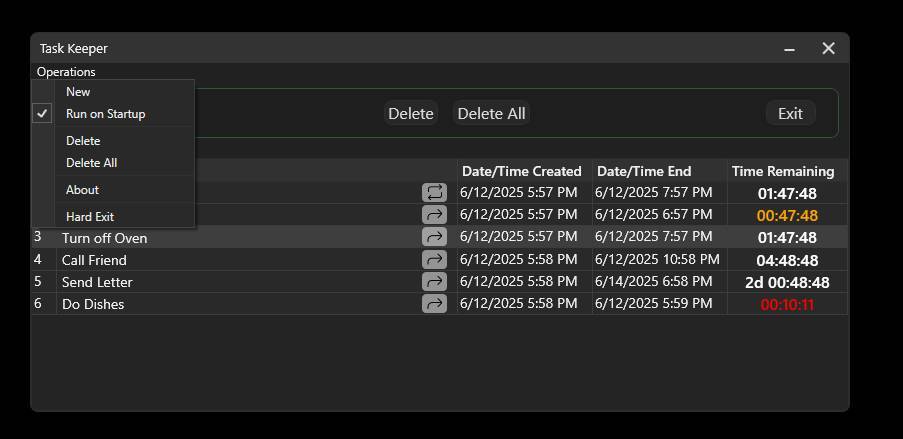The width and height of the screenshot is (903, 439).
Task: Open the Operations menu
Action: tap(66, 72)
